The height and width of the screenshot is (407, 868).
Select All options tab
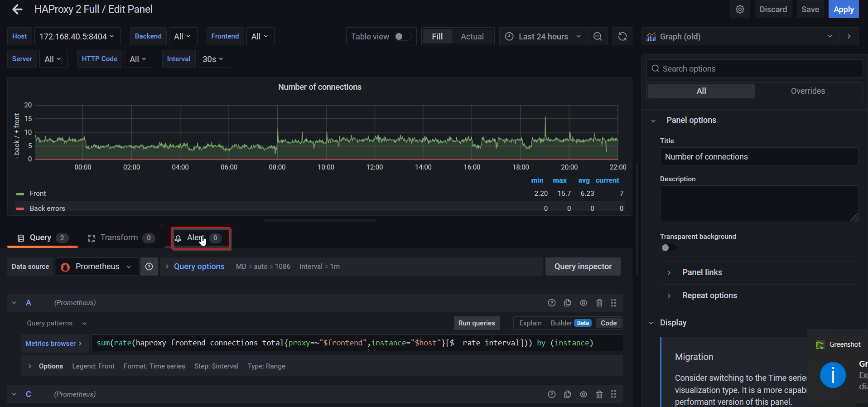[x=701, y=91]
